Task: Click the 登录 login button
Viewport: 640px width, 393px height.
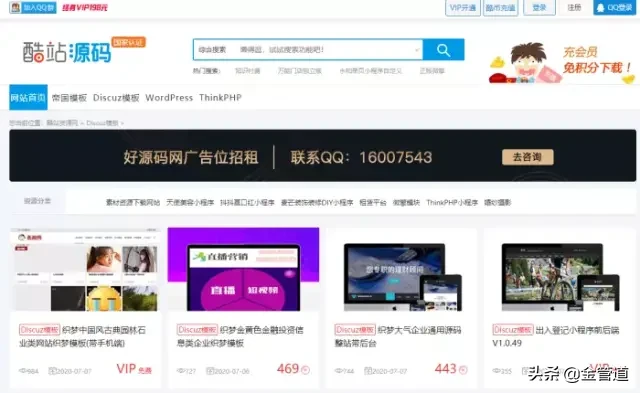Action: tap(539, 8)
